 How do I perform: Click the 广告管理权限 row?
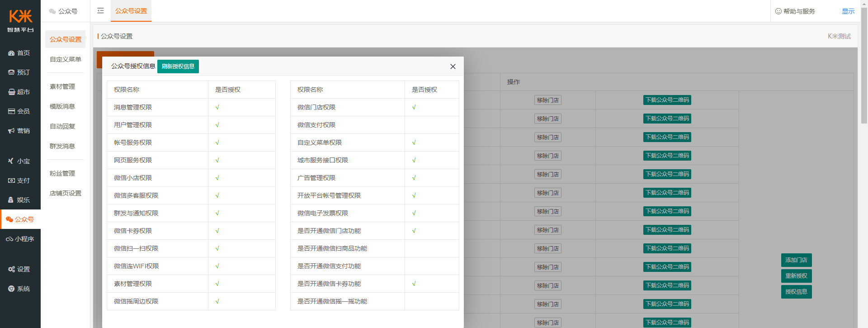pyautogui.click(x=375, y=178)
